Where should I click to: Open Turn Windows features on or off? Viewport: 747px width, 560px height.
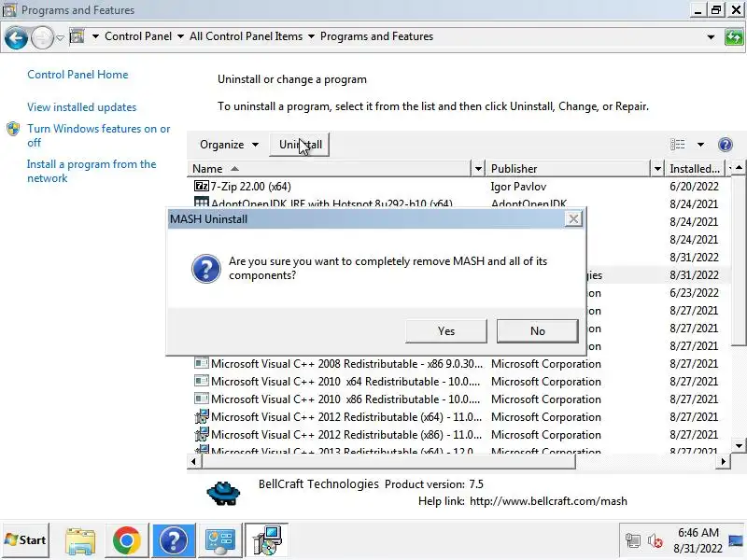(99, 135)
